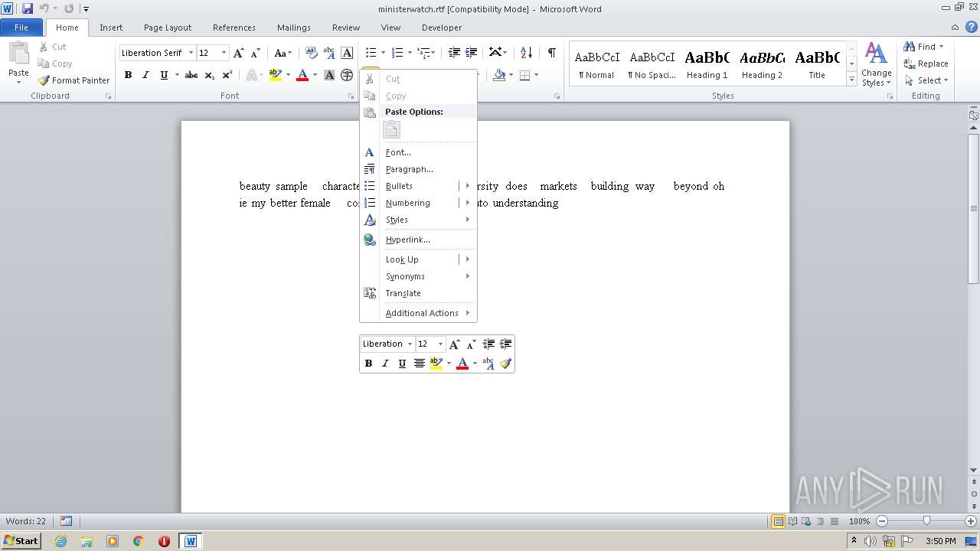Apply Subscript formatting

[210, 75]
